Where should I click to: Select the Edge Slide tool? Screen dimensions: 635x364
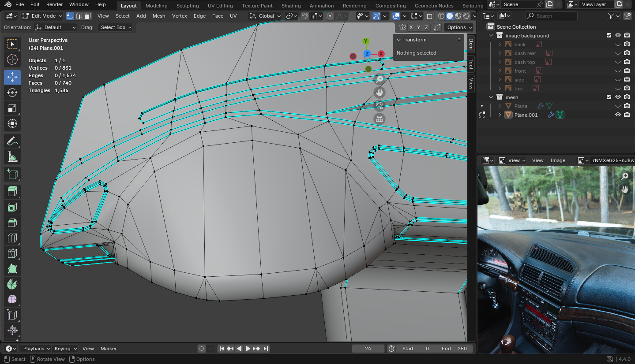click(x=12, y=315)
